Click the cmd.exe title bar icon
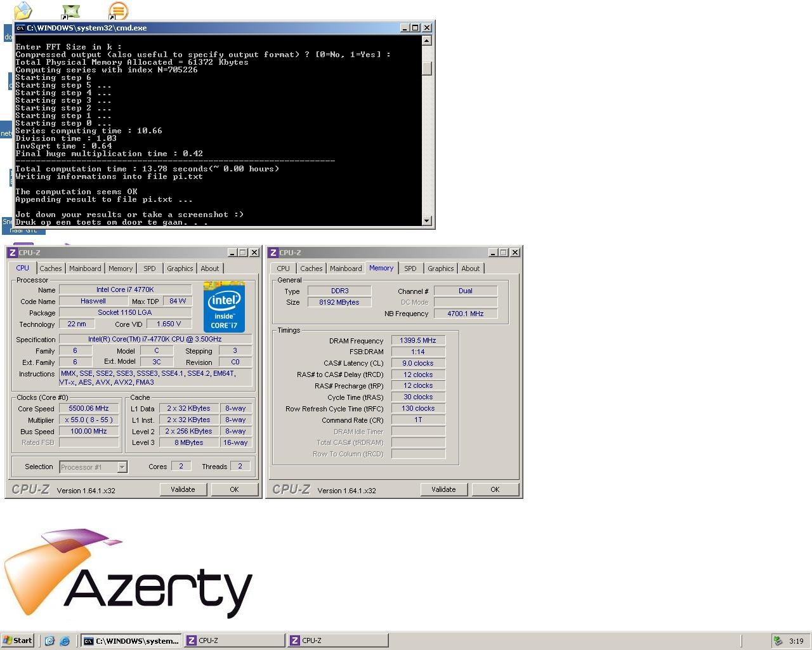Image resolution: width=812 pixels, height=650 pixels. point(20,28)
